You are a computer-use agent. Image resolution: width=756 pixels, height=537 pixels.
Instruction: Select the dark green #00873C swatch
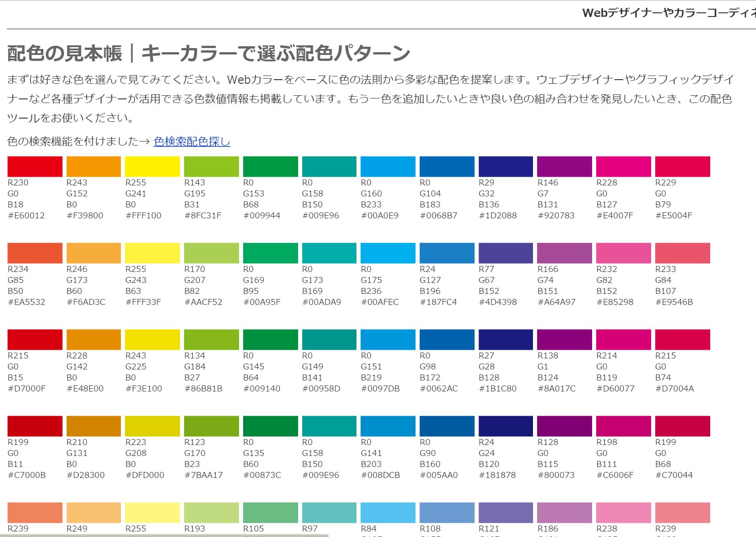pyautogui.click(x=270, y=426)
